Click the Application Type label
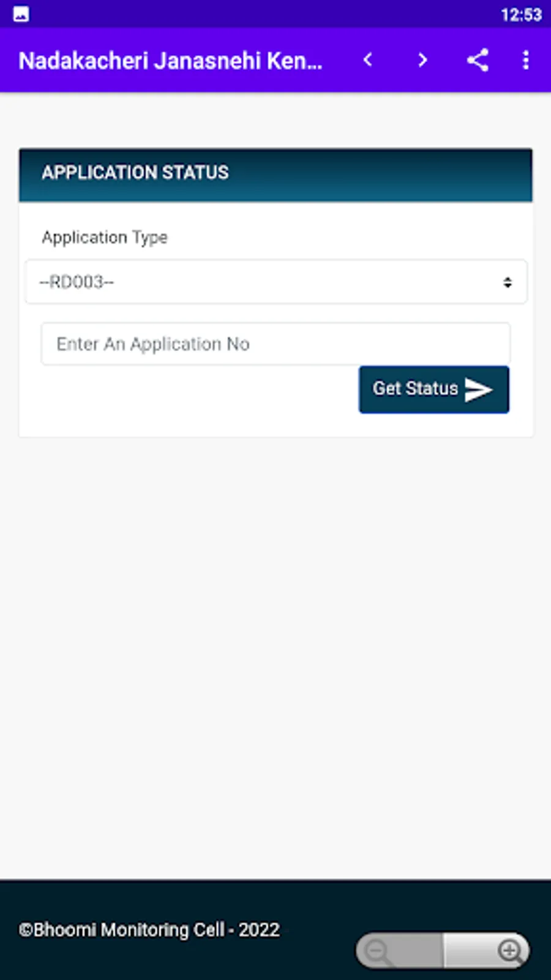The width and height of the screenshot is (551, 980). (x=105, y=237)
